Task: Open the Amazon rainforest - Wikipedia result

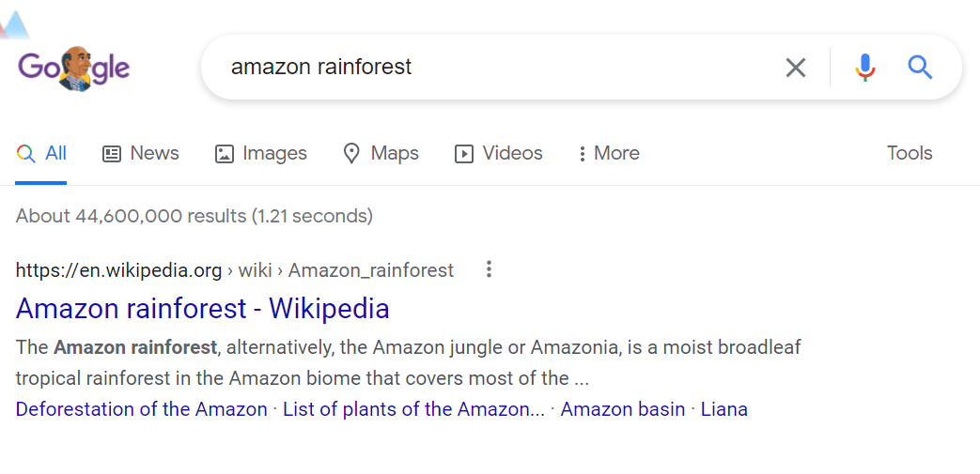Action: (x=202, y=308)
